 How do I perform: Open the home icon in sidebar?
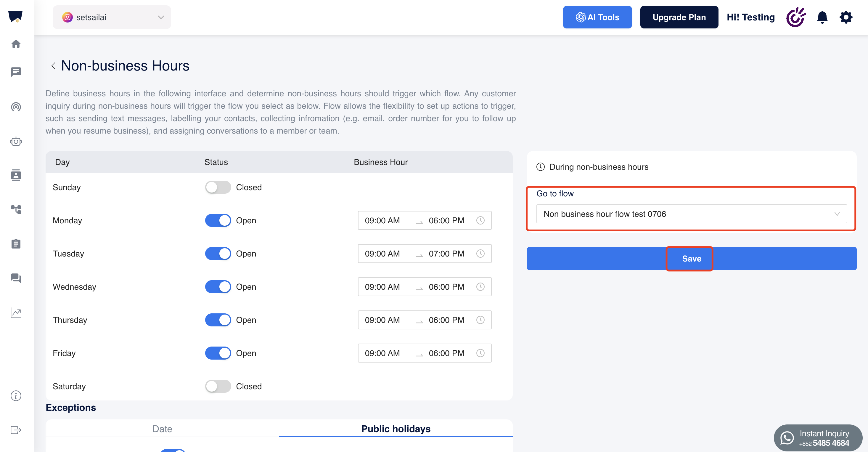tap(16, 44)
